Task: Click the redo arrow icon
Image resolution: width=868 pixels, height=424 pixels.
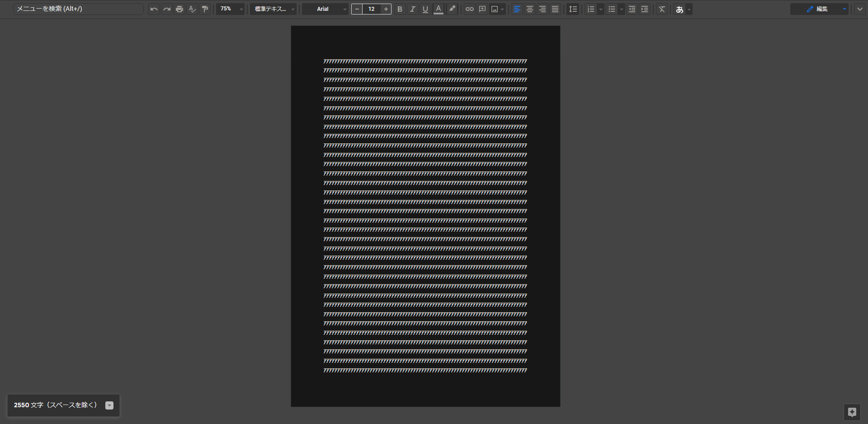Action: pyautogui.click(x=167, y=9)
